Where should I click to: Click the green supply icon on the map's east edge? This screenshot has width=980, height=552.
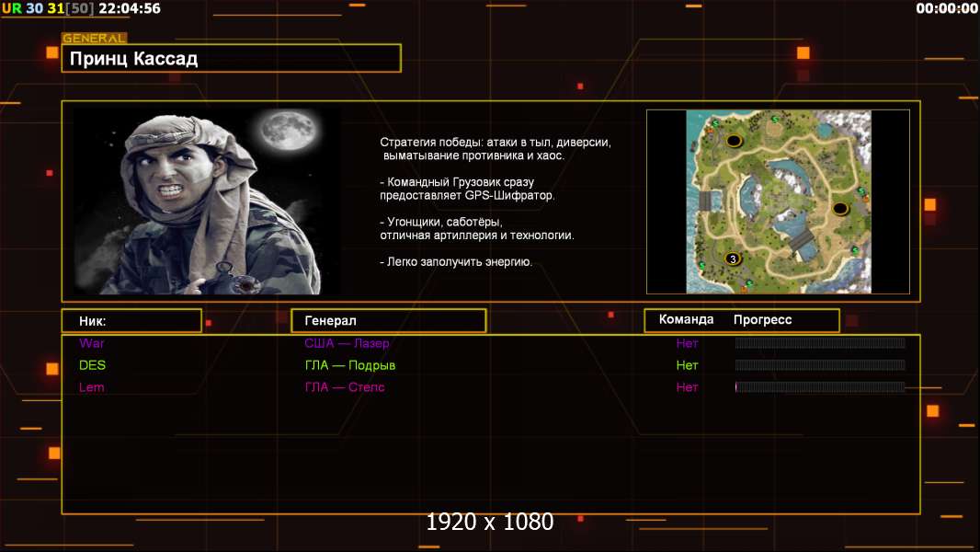point(861,190)
